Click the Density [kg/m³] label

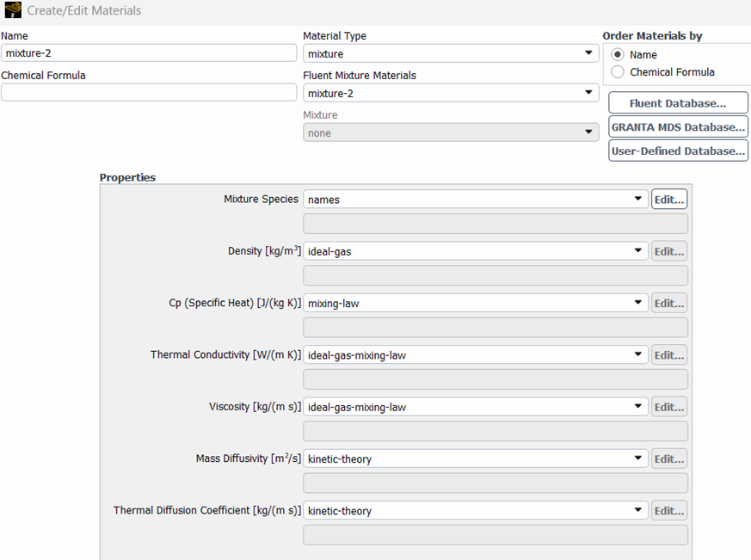264,251
